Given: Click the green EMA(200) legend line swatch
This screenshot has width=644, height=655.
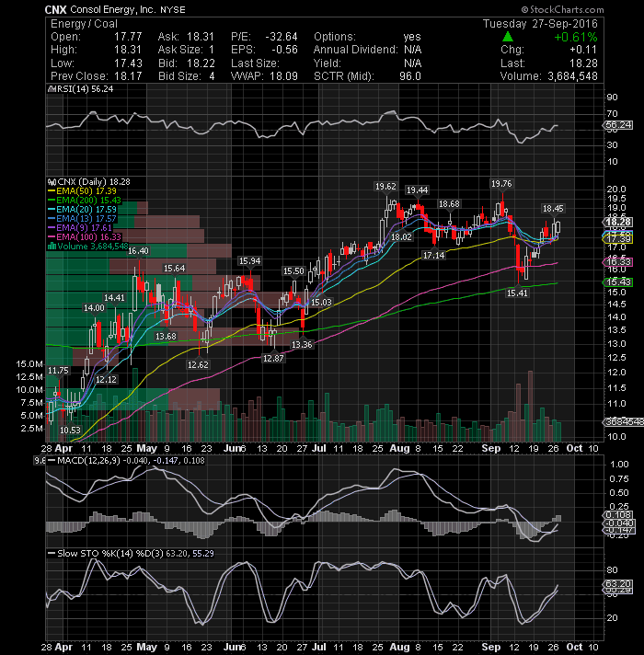Looking at the screenshot, I should [x=52, y=201].
